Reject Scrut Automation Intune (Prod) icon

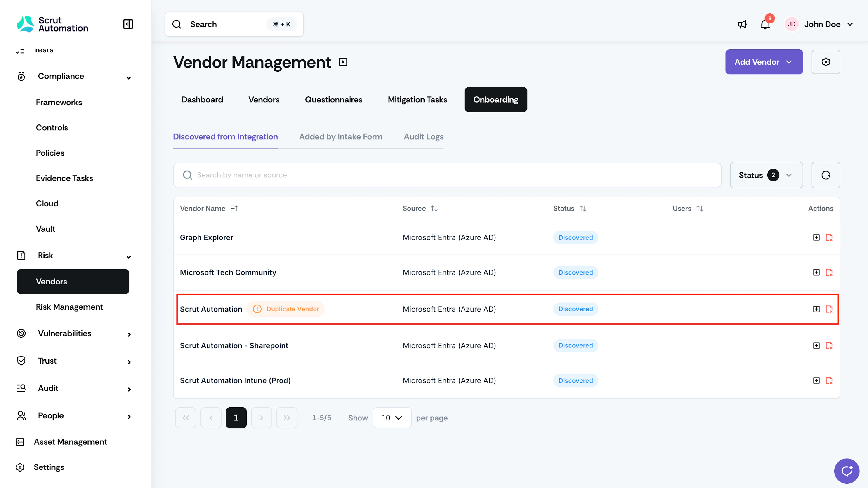(829, 380)
